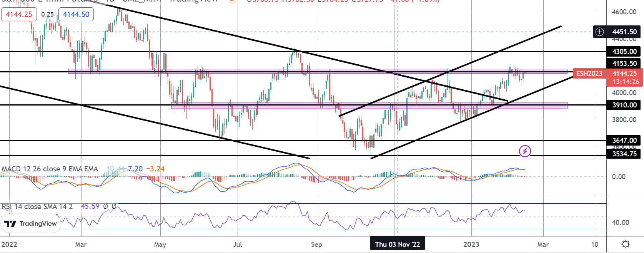This screenshot has width=644, height=253.
Task: Click the red sell price 4144.25 button
Action: tap(19, 14)
